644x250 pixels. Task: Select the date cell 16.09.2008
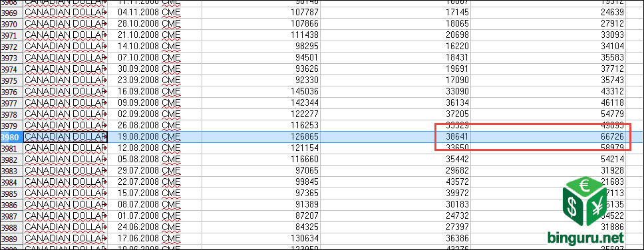154,92
